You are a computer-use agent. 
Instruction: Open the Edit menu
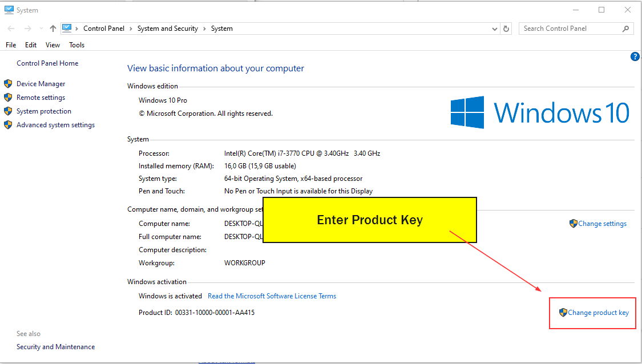point(31,45)
